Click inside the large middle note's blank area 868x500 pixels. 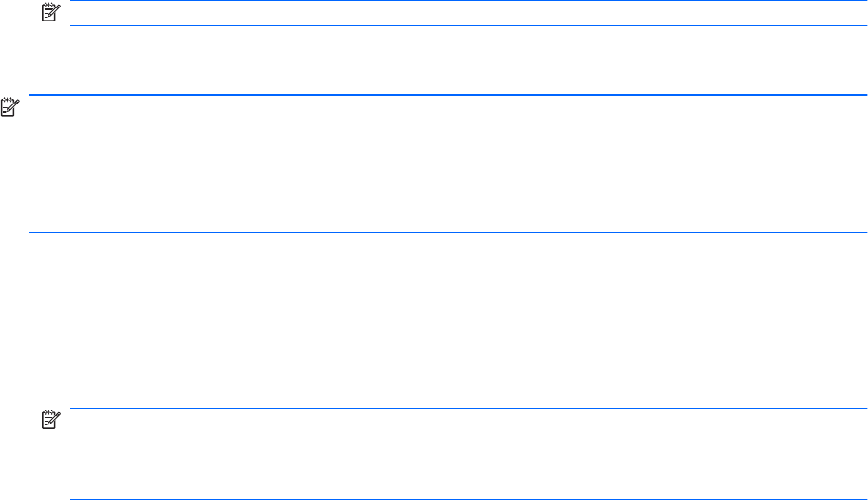448,163
